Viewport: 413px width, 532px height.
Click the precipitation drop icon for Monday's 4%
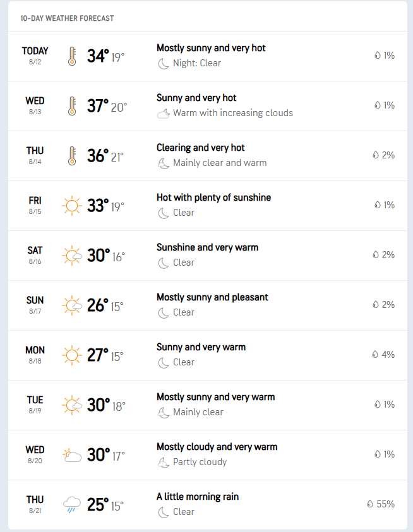[375, 355]
